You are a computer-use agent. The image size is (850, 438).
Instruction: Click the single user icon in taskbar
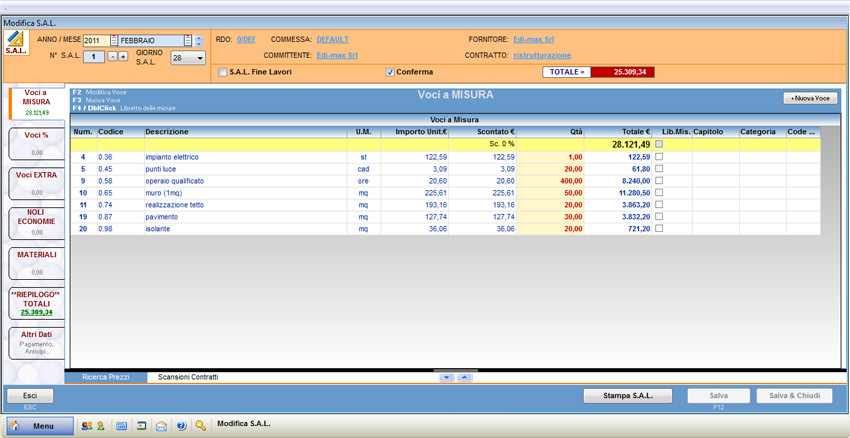click(101, 426)
